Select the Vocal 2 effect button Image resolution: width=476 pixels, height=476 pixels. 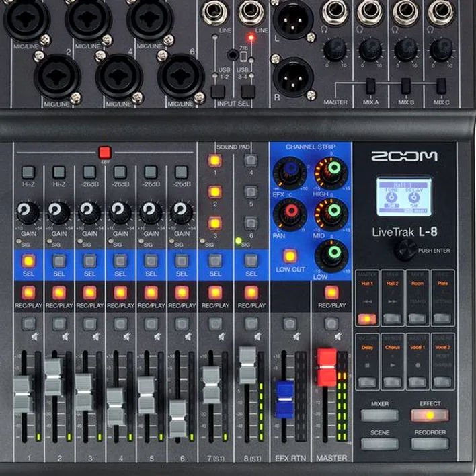[442, 383]
